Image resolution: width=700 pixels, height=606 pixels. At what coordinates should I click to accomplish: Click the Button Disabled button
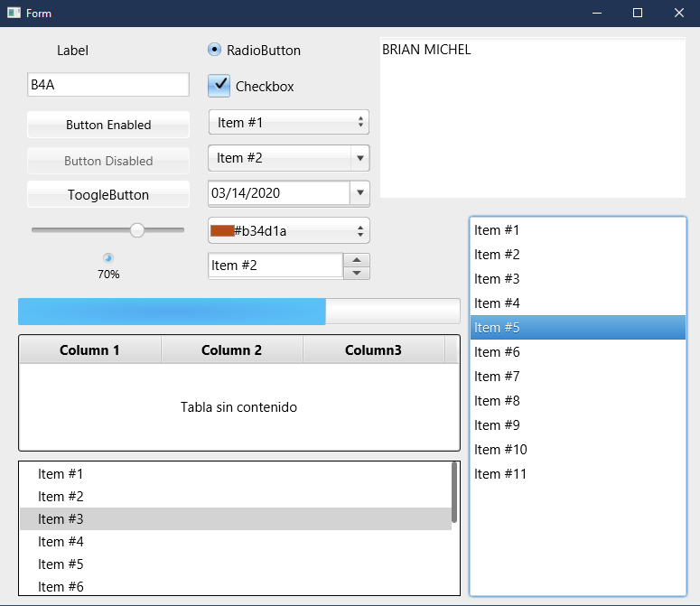coord(108,161)
